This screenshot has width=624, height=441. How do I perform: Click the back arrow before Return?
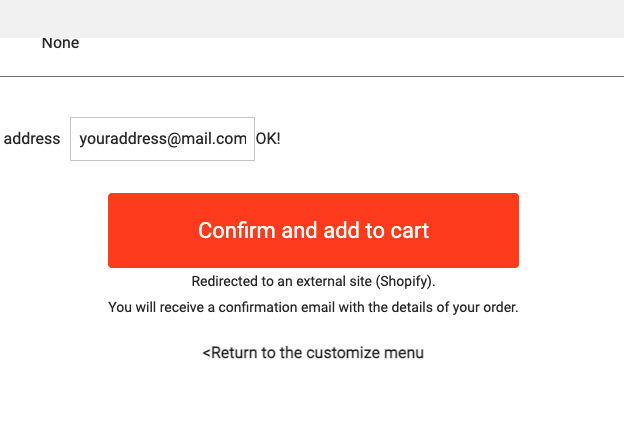pyautogui.click(x=206, y=353)
